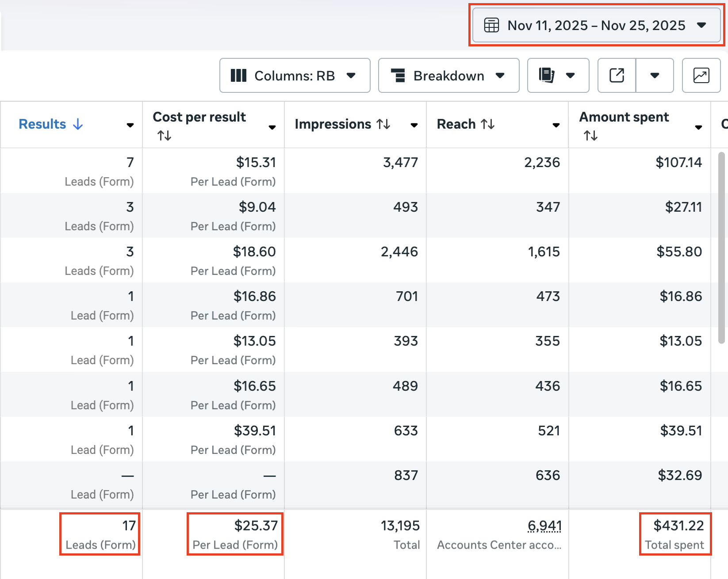Expand the Breakdown dropdown
This screenshot has height=579, width=728.
tap(448, 76)
